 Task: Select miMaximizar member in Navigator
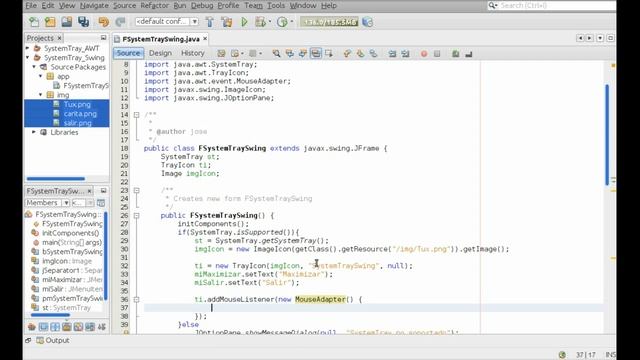pyautogui.click(x=72, y=280)
